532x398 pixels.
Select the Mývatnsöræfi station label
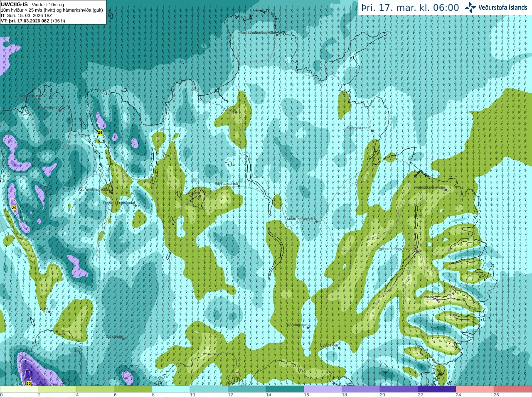coord(227,184)
